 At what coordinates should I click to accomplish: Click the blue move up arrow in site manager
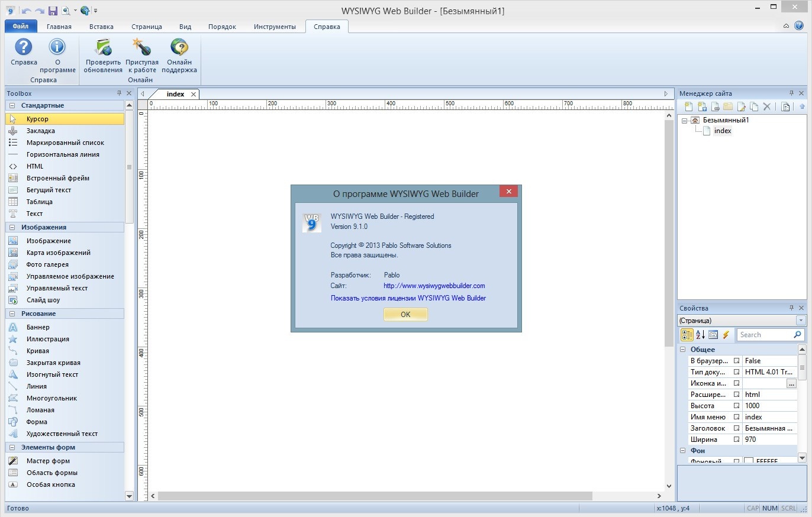pyautogui.click(x=803, y=106)
